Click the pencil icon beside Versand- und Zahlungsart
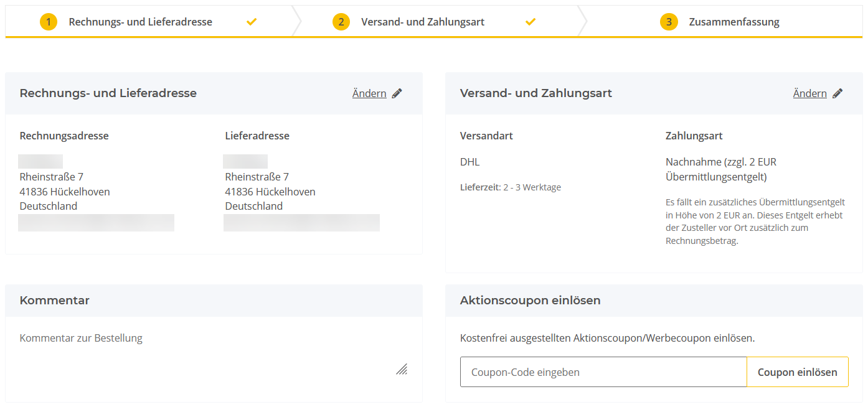Image resolution: width=868 pixels, height=407 pixels. [x=837, y=93]
